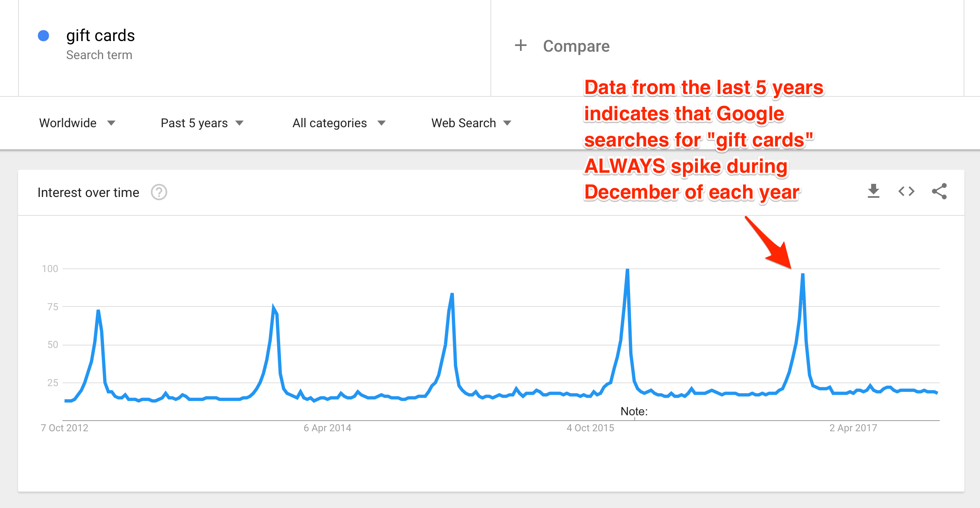Click the blue dot beside gift cards
The image size is (980, 508).
click(x=44, y=36)
